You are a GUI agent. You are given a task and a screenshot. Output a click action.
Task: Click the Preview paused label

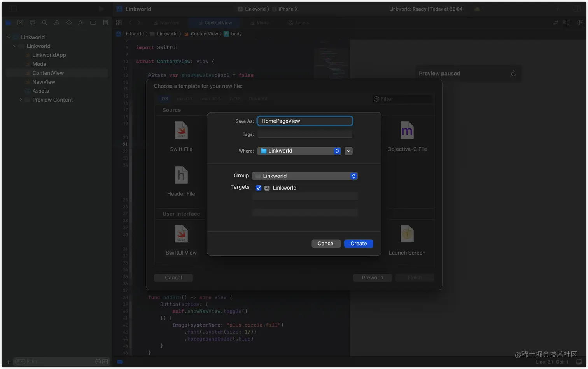(439, 73)
